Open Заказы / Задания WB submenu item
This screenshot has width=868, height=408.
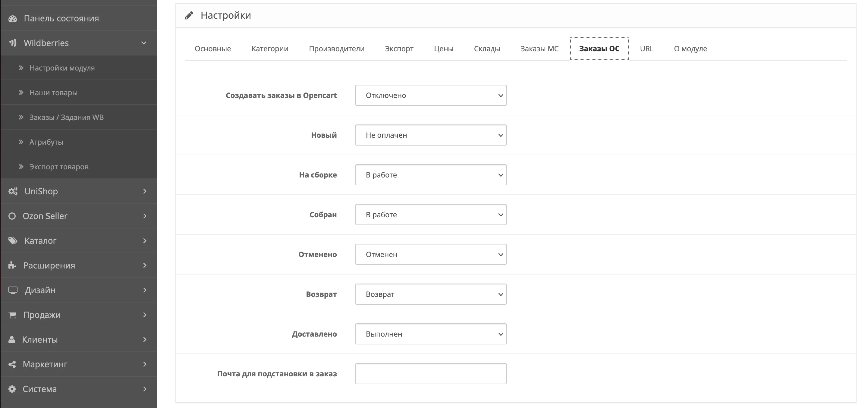(x=79, y=117)
